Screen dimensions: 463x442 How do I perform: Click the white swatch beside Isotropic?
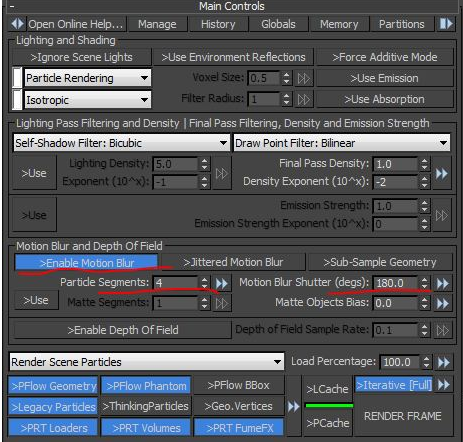[17, 100]
